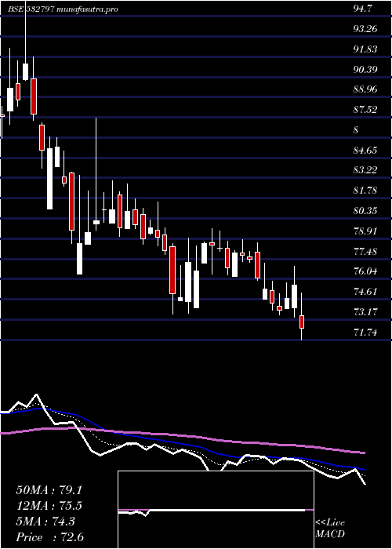Image resolution: width=392 pixels, height=549 pixels.
Task: Select the 94.7 price axis label
Action: pos(363,9)
